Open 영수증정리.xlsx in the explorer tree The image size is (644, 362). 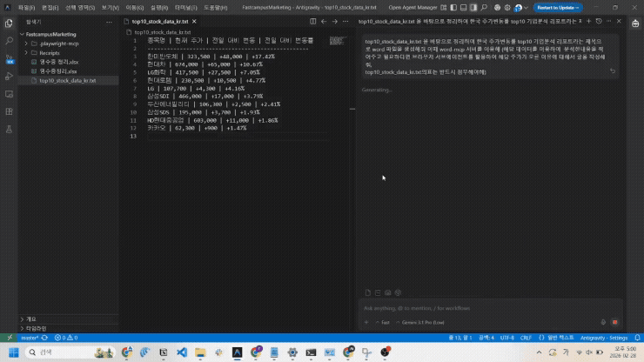(x=58, y=71)
